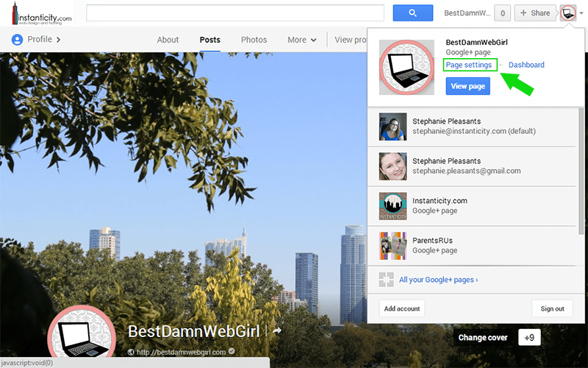Click the Share button
This screenshot has width=588, height=368.
(x=535, y=13)
